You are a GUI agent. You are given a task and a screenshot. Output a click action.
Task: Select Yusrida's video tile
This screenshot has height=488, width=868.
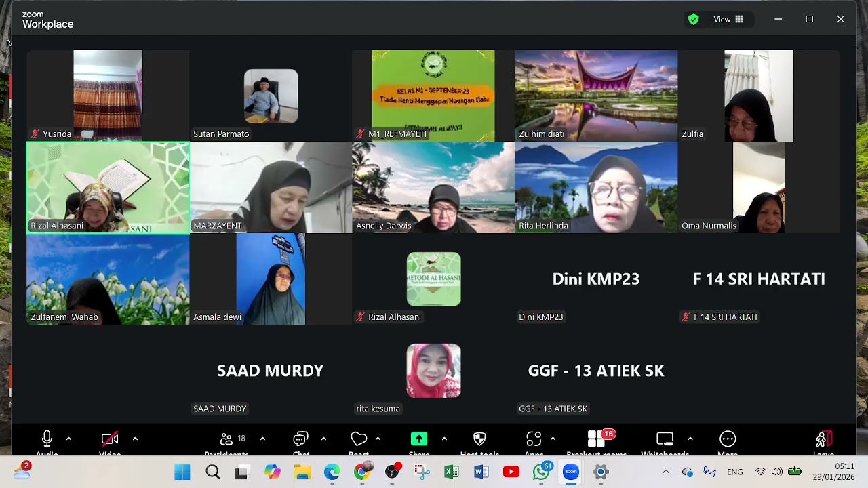(x=108, y=96)
